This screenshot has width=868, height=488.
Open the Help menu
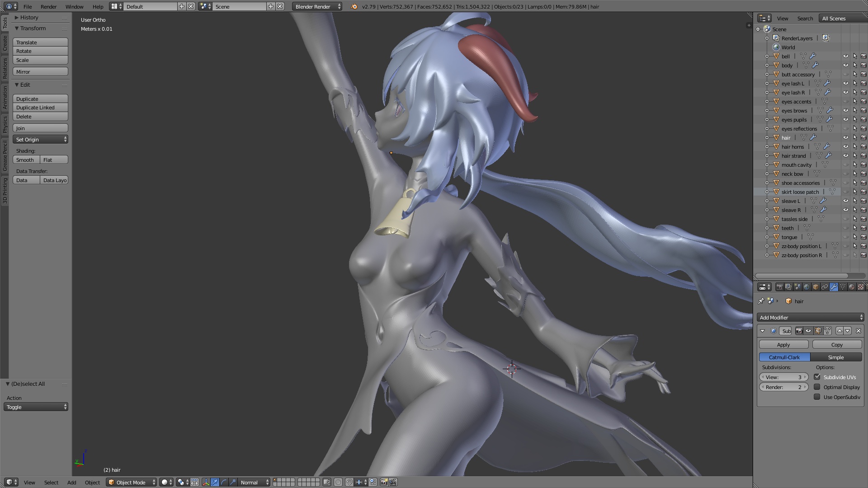click(x=98, y=6)
